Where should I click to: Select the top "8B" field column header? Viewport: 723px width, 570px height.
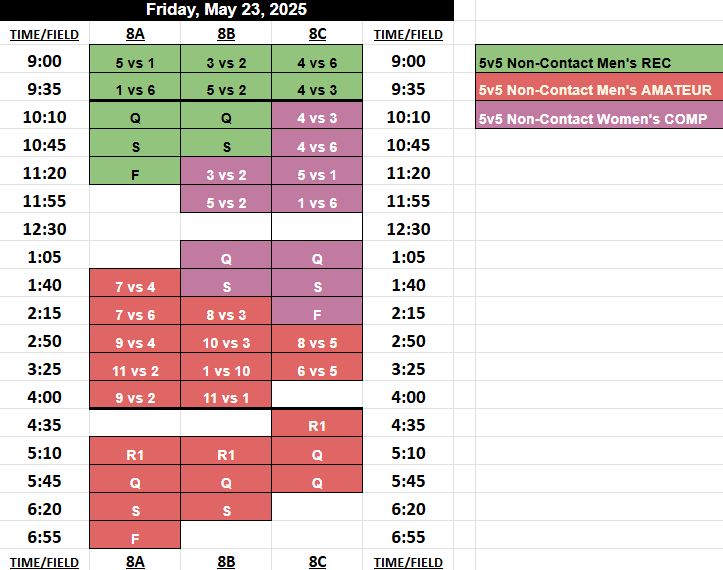[x=226, y=34]
